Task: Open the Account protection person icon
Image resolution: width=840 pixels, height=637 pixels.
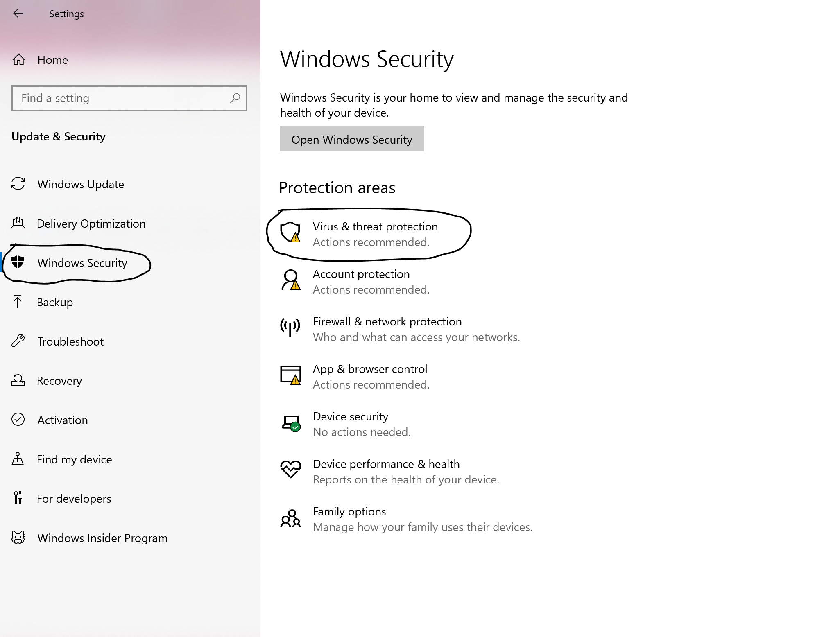Action: (290, 280)
